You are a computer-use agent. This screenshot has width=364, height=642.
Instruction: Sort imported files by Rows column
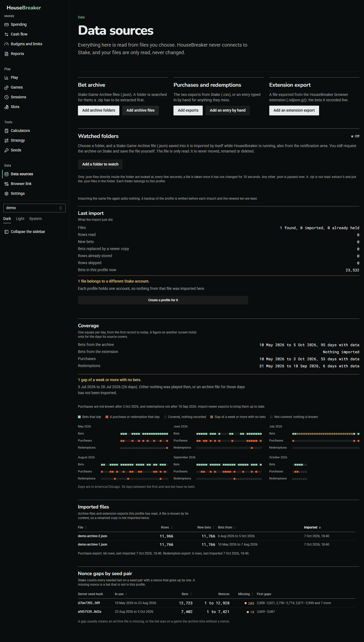click(x=167, y=527)
